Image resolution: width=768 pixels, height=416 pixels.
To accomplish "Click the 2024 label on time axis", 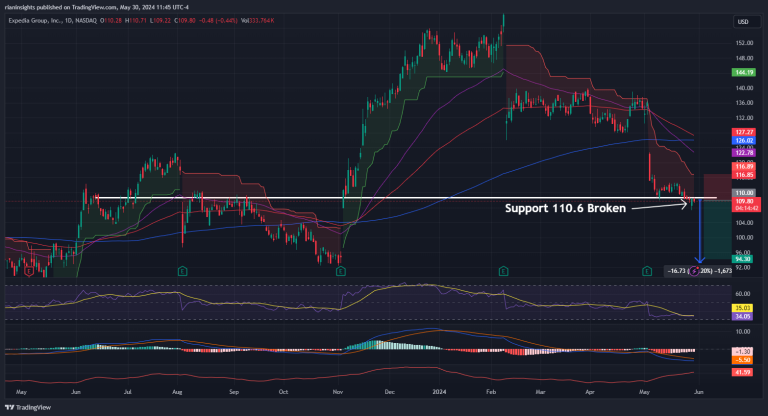I will point(440,392).
